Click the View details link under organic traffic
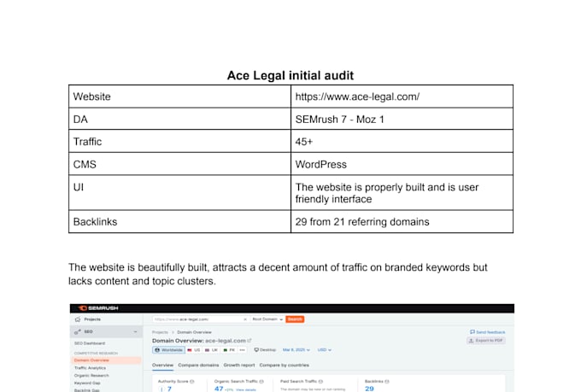The height and width of the screenshot is (392, 581). pyautogui.click(x=246, y=389)
